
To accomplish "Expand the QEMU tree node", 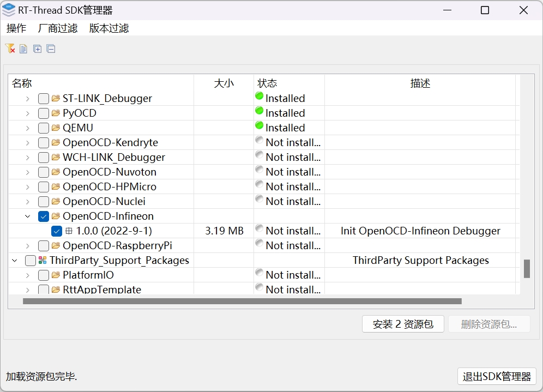I will (28, 128).
